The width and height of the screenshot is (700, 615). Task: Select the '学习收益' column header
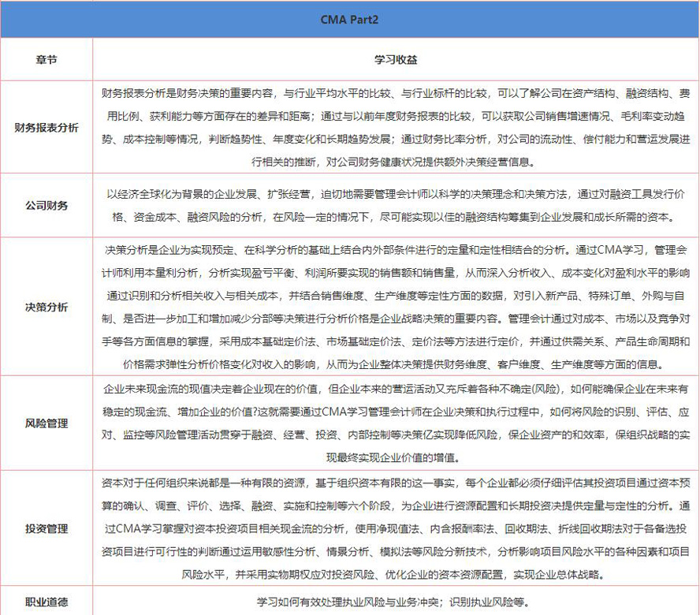coord(396,60)
